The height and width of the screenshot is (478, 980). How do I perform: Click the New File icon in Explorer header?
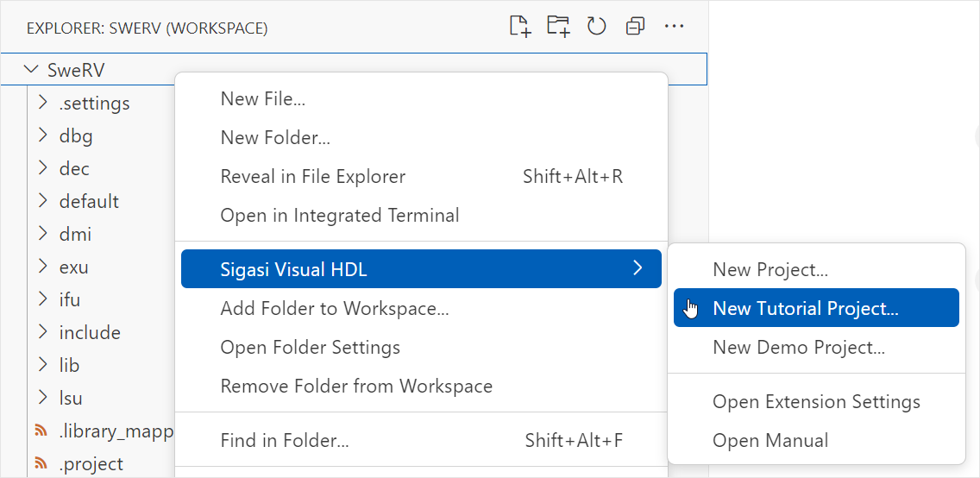(x=520, y=27)
